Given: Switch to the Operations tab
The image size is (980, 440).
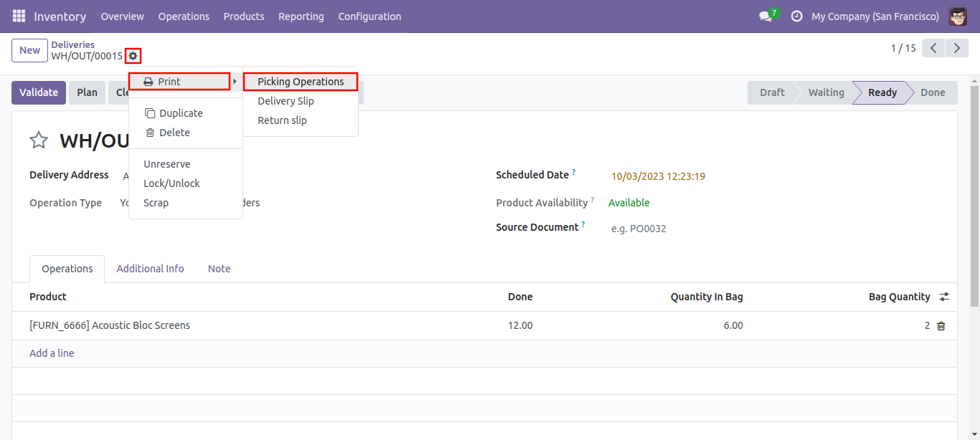Looking at the screenshot, I should pos(67,269).
